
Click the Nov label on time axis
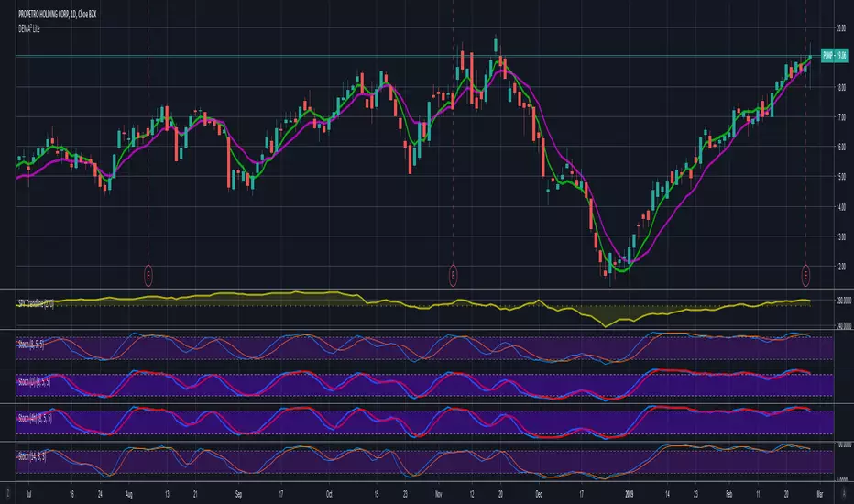439,494
